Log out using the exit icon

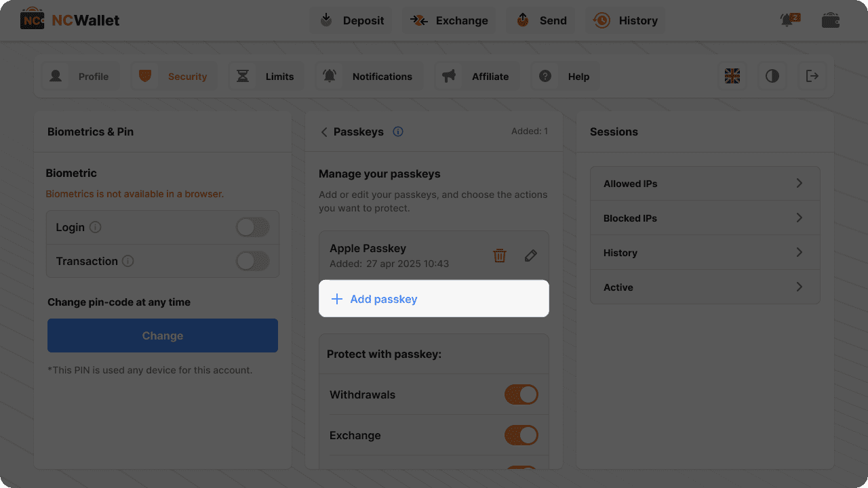(x=812, y=77)
